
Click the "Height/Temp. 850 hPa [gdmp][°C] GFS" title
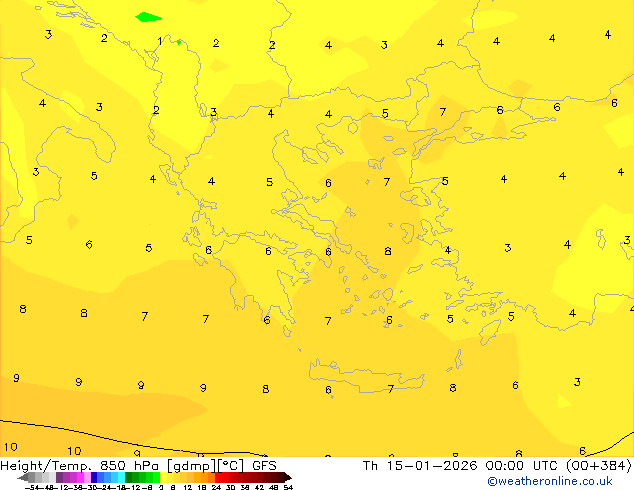[138, 465]
